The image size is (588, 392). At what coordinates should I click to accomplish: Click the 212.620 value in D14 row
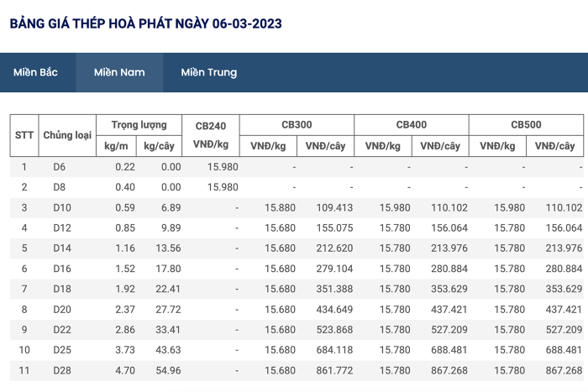[x=334, y=248]
